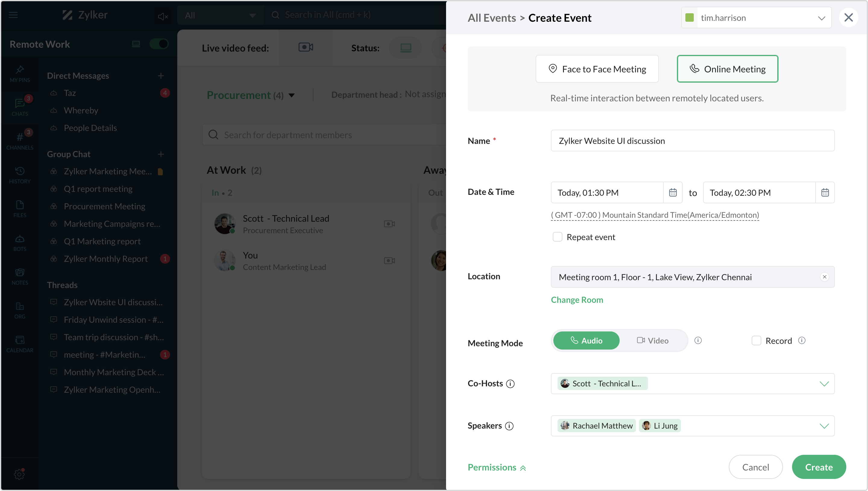Check the Record meeting checkbox
868x491 pixels.
[756, 341]
